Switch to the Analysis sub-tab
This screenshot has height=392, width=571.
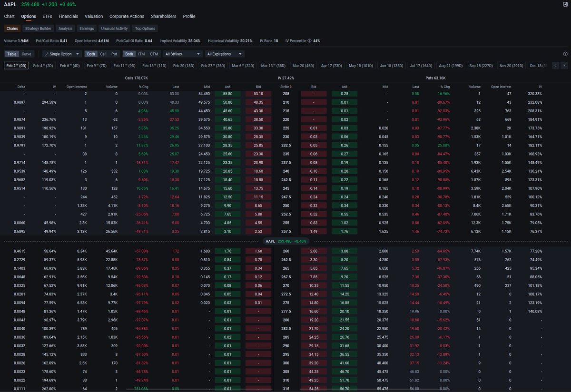click(x=65, y=29)
